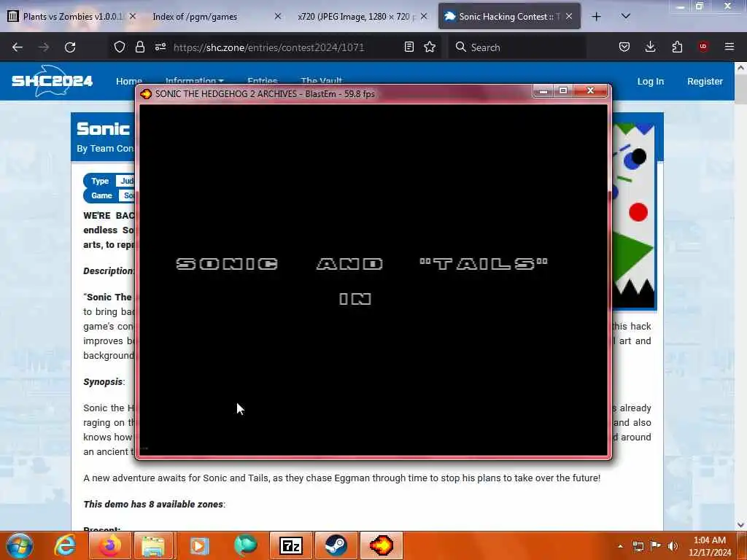
Task: Open volume speaker tray icon
Action: [673, 546]
